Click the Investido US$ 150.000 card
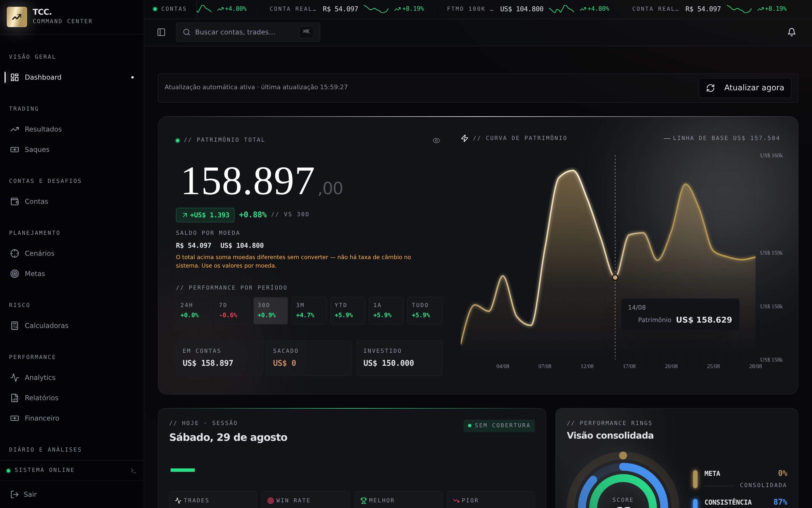The width and height of the screenshot is (812, 508). (399, 358)
